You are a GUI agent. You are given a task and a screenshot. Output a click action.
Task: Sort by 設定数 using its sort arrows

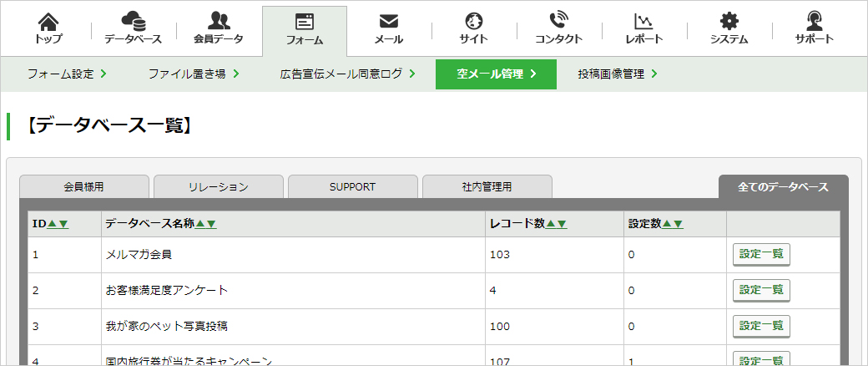673,224
